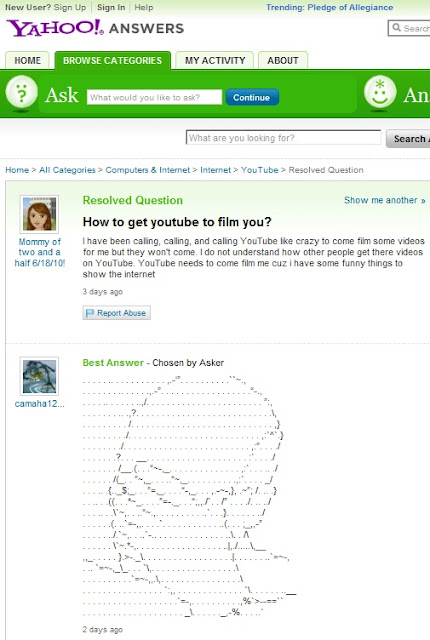Click the 'What would you like to ask?' field

click(x=154, y=97)
